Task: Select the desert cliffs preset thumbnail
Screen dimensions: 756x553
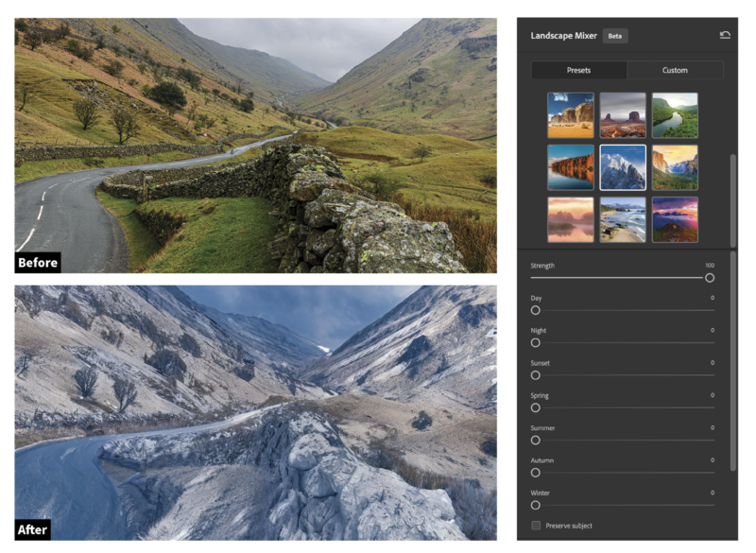Action: tap(571, 115)
